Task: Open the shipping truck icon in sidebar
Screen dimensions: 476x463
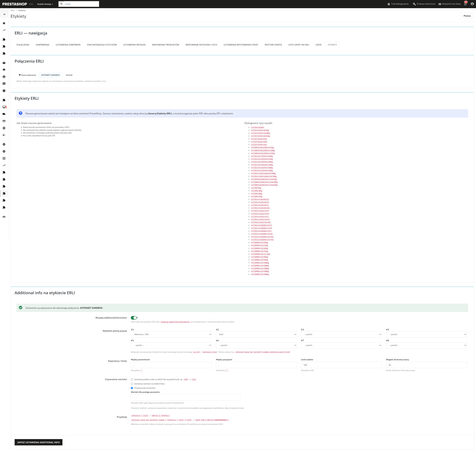Action: click(x=4, y=114)
